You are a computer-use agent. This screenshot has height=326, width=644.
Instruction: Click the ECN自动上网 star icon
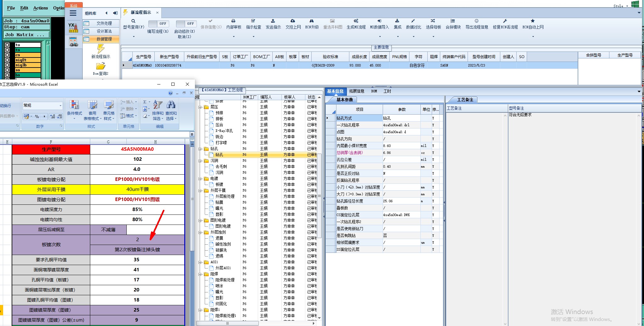click(533, 21)
